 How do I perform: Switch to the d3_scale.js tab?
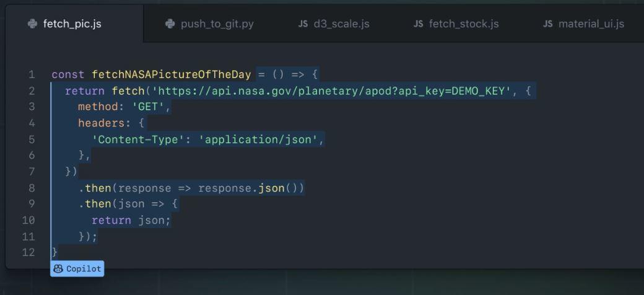[x=334, y=24]
